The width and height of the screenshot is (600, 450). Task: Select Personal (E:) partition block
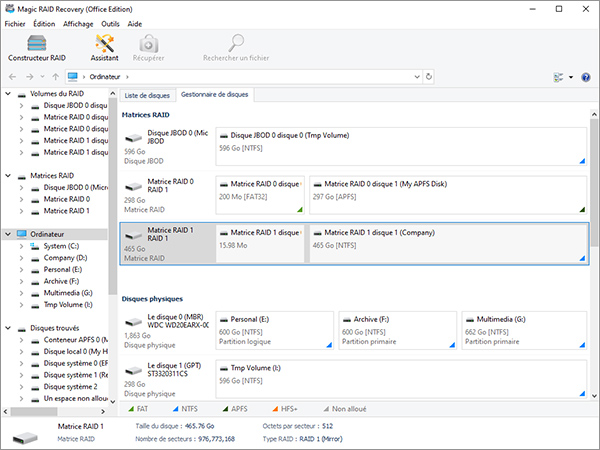coord(274,330)
